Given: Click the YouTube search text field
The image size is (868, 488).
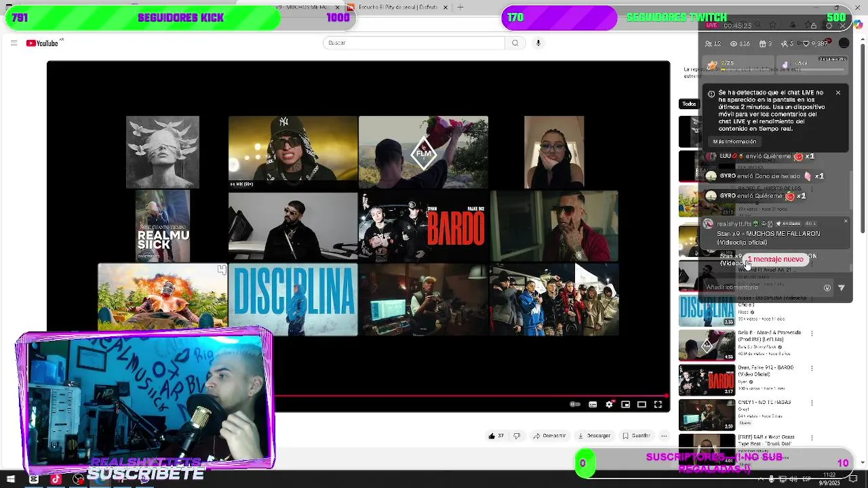Looking at the screenshot, I should pos(414,43).
